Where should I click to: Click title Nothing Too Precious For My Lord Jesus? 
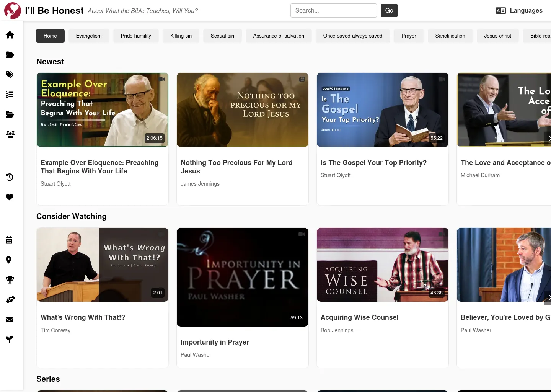tap(236, 167)
